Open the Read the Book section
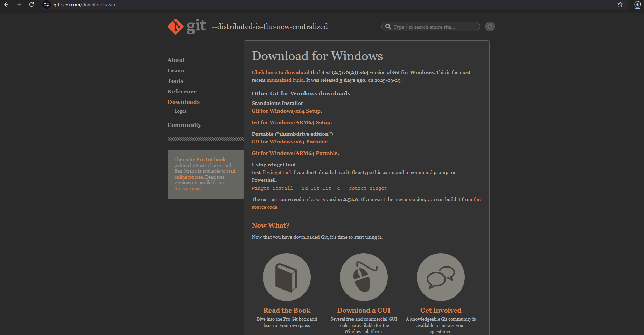 pos(287,310)
